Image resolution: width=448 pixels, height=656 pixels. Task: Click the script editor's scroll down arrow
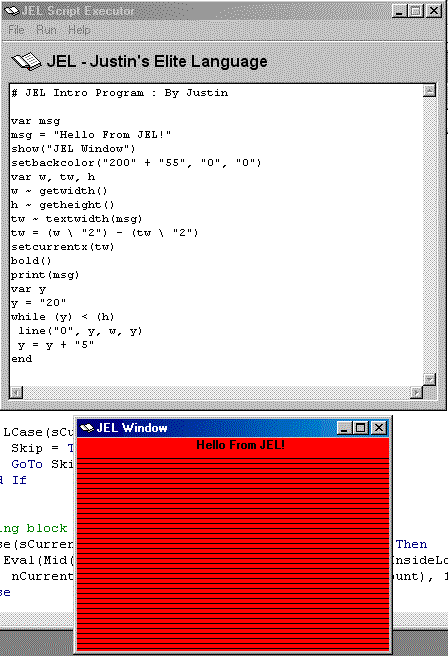pyautogui.click(x=429, y=379)
